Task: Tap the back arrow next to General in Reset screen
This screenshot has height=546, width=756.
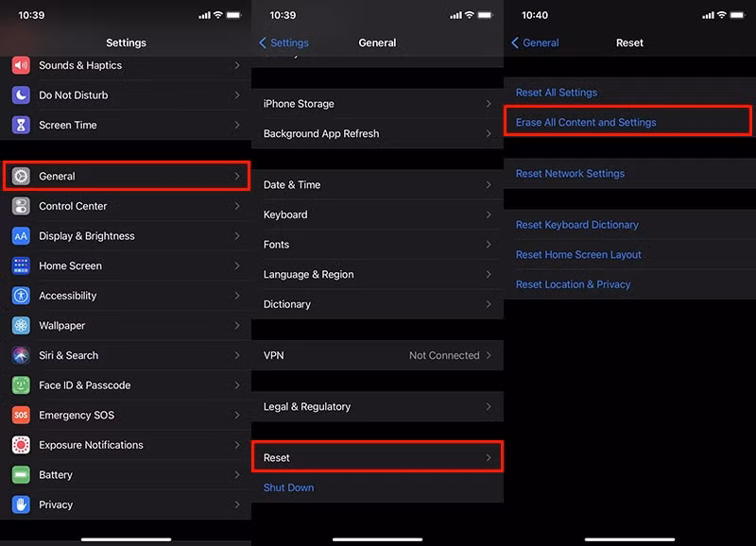Action: 514,43
